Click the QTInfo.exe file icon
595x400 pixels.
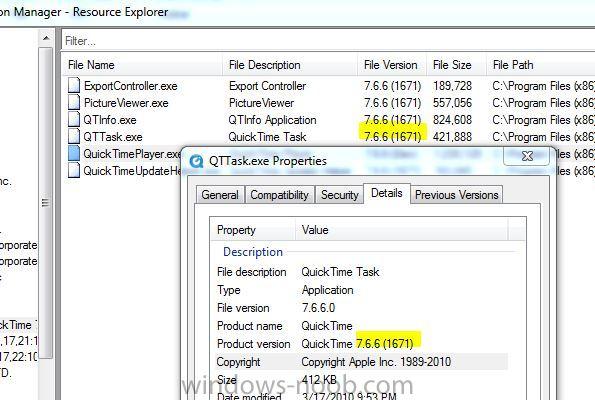[74, 119]
